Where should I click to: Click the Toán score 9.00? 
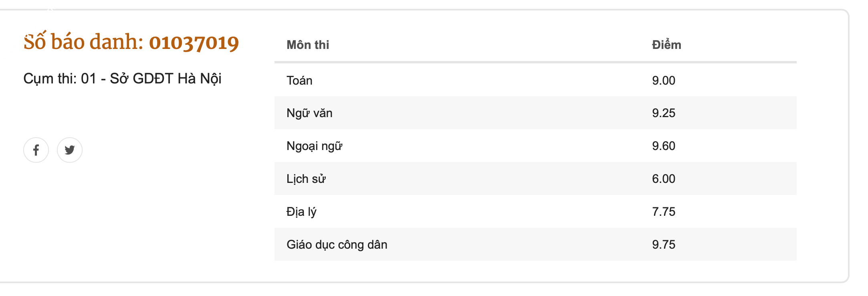click(664, 80)
